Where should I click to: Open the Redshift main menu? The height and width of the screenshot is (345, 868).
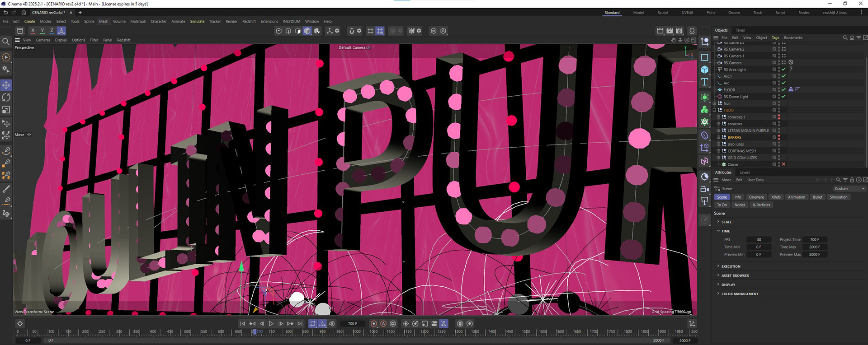pos(249,21)
